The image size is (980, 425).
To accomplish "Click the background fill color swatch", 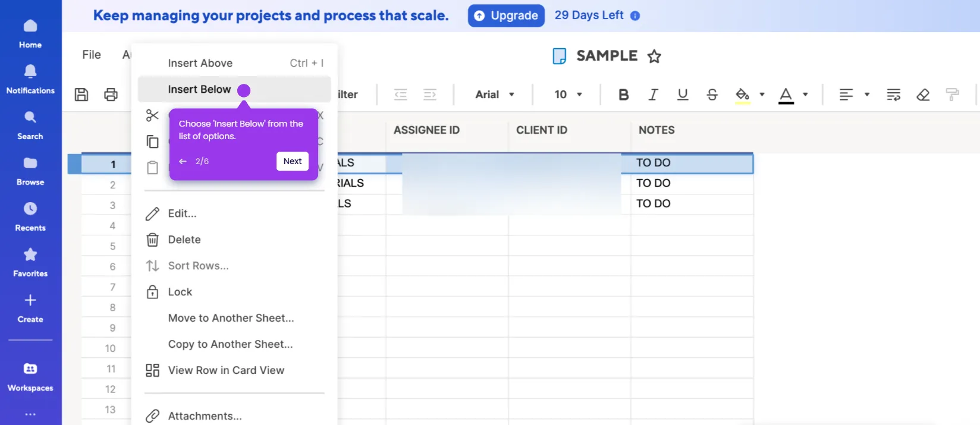I will pyautogui.click(x=742, y=95).
